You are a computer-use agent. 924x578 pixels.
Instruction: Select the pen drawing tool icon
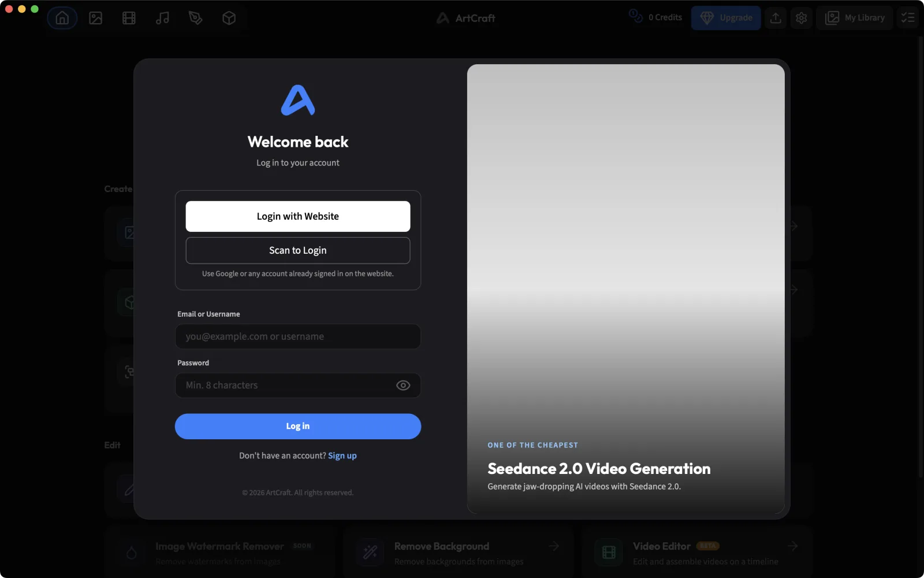point(196,18)
